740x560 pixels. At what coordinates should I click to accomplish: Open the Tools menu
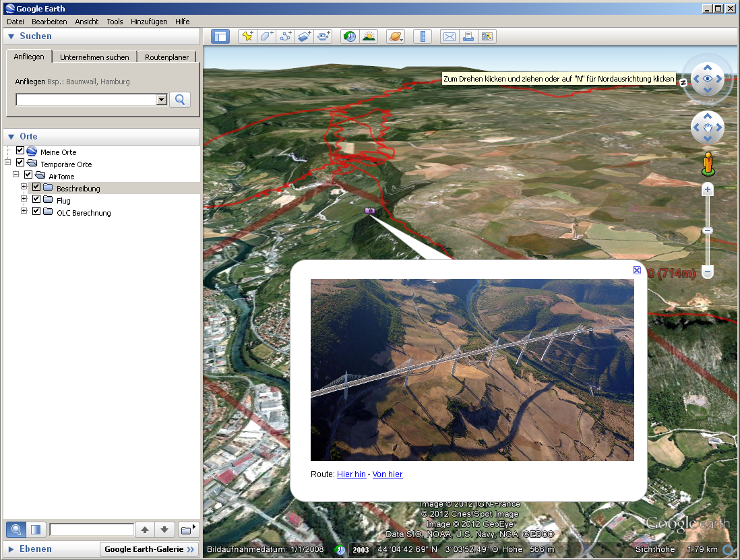point(115,22)
